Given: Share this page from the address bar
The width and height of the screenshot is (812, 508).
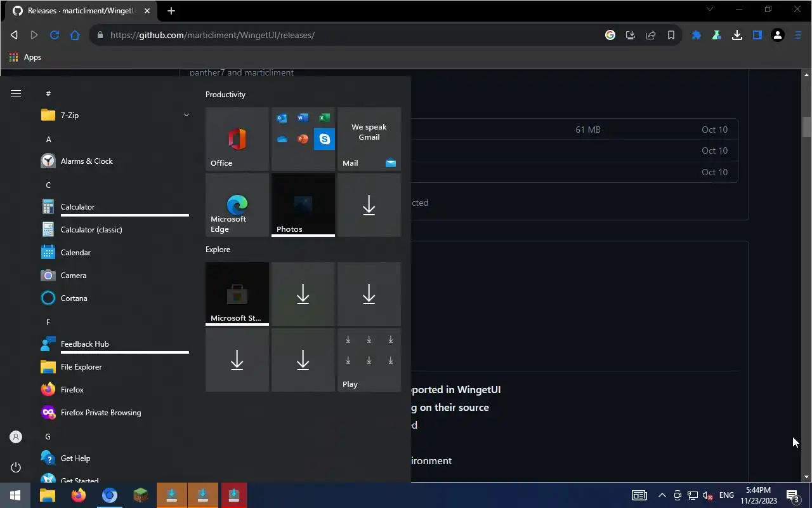Looking at the screenshot, I should click(651, 35).
